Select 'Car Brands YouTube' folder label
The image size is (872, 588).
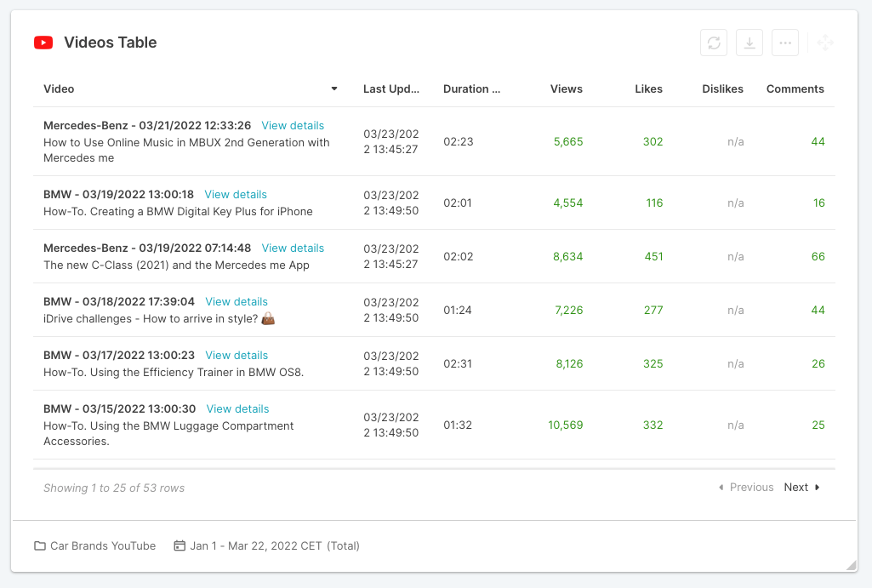point(103,545)
